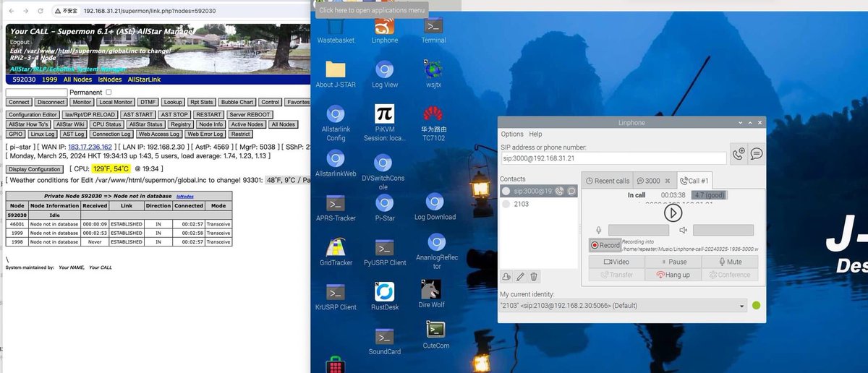The image size is (868, 373).
Task: Launch the Dire Wolf desktop icon
Action: coord(431,293)
